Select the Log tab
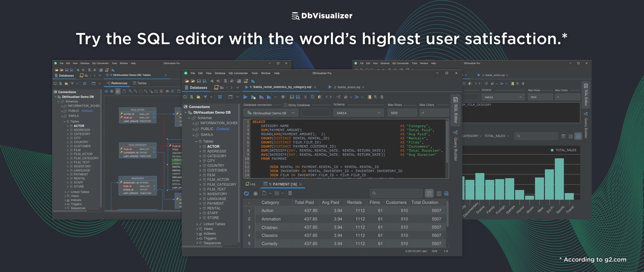 [250, 184]
